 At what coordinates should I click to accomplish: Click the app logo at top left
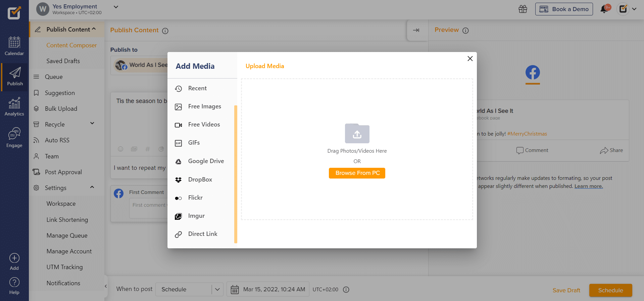[x=14, y=13]
